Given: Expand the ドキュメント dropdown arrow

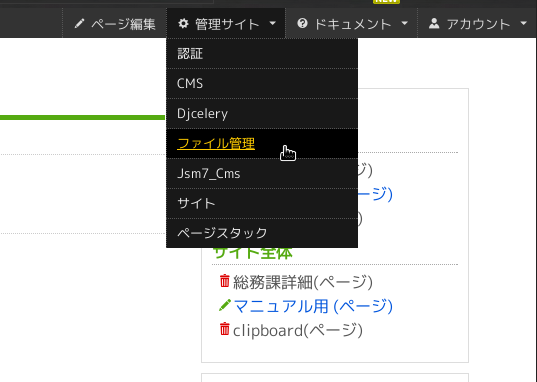Looking at the screenshot, I should 404,23.
